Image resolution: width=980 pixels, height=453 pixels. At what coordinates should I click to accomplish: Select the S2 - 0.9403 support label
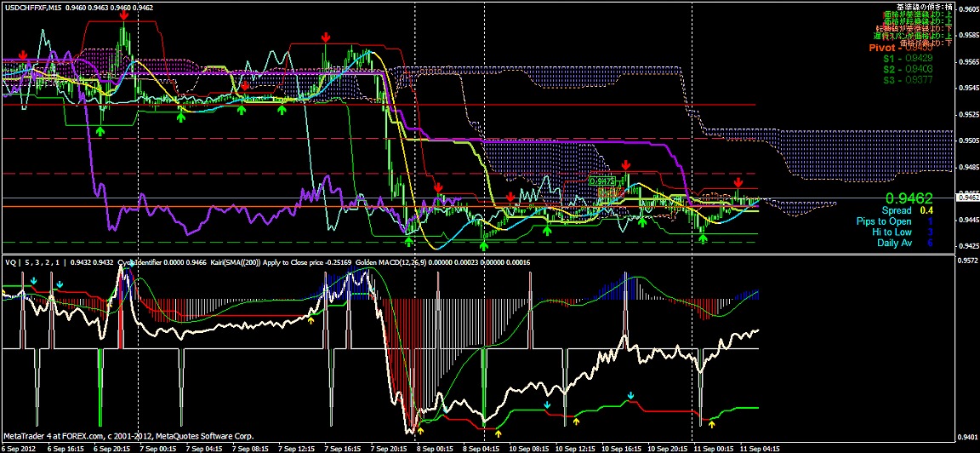tap(909, 68)
